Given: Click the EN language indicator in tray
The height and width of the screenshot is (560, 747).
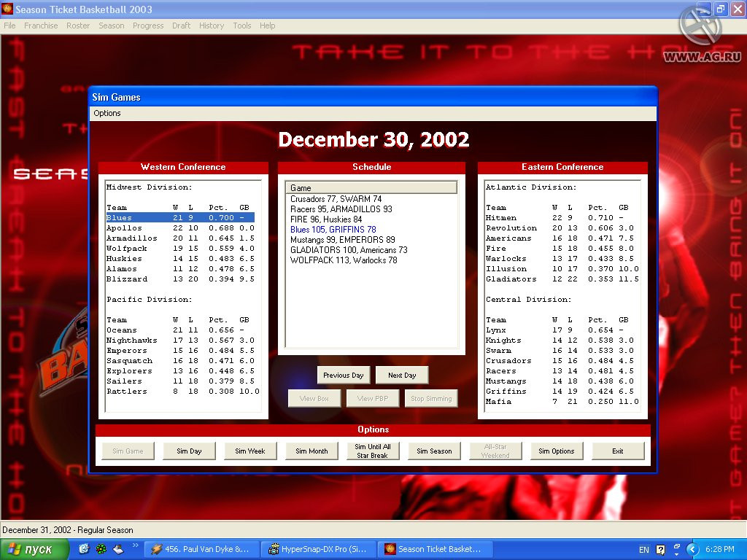Looking at the screenshot, I should click(643, 550).
